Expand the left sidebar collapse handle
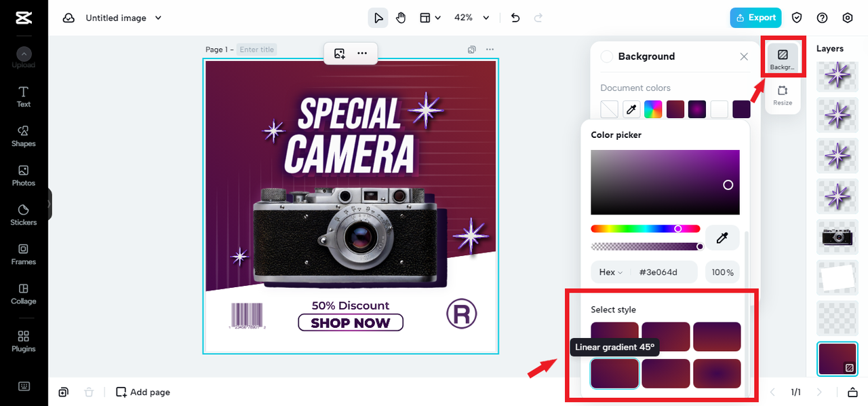This screenshot has width=868, height=406. tap(50, 204)
